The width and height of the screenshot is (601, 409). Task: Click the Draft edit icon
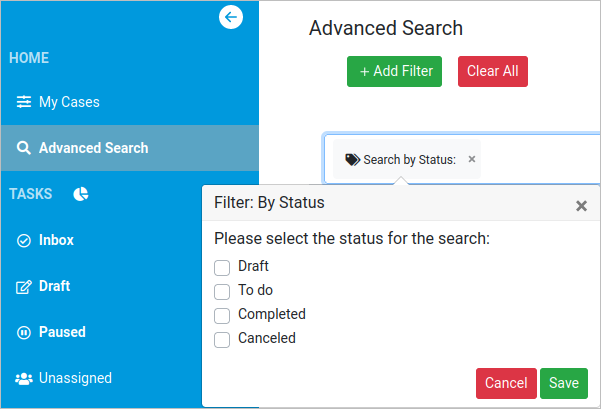click(24, 287)
